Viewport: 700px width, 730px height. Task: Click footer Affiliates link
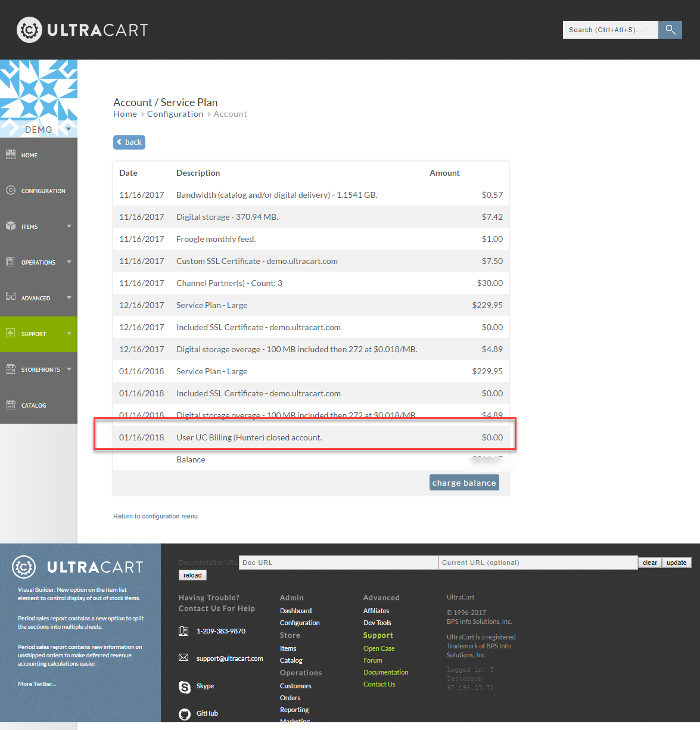point(376,611)
